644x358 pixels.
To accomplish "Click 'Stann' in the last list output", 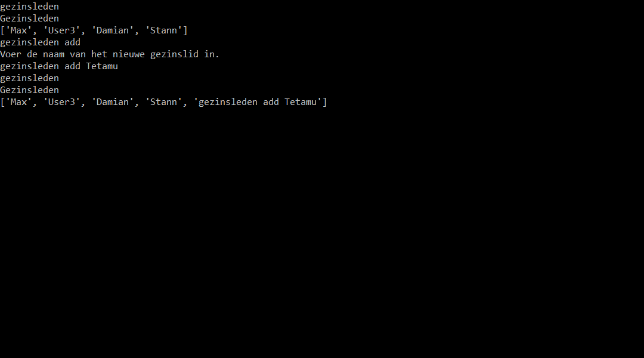I will (x=163, y=102).
